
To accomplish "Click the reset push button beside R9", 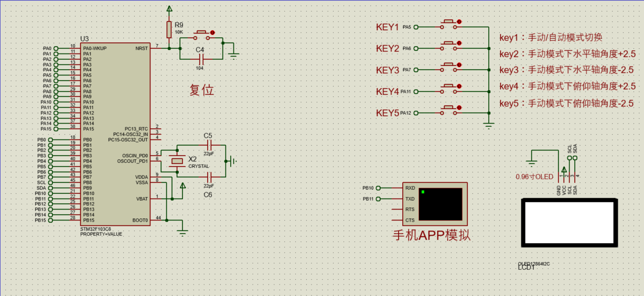I will [202, 36].
